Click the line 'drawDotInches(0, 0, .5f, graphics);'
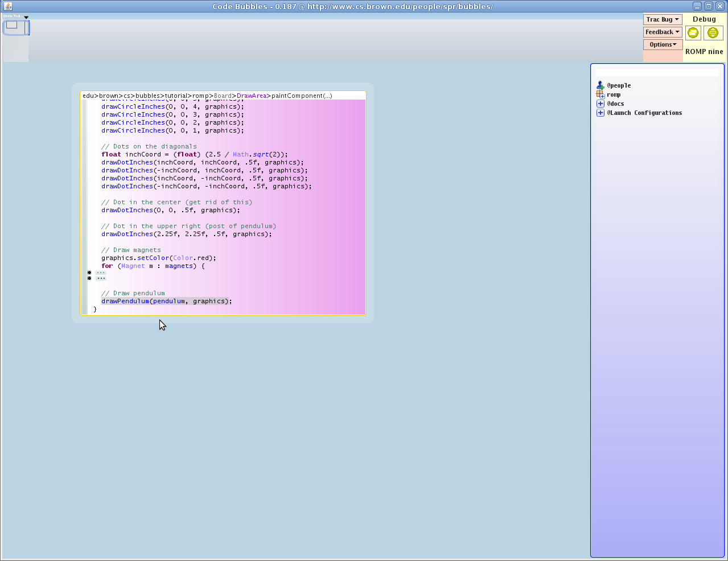The image size is (728, 561). (x=171, y=210)
